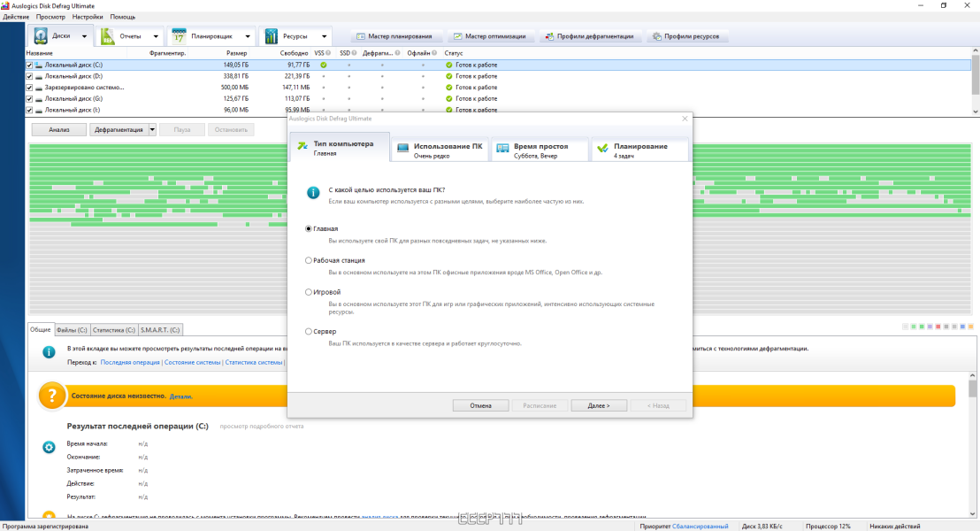Toggle checkbox for Локальный диск (G:)
980x531 pixels.
pos(29,99)
